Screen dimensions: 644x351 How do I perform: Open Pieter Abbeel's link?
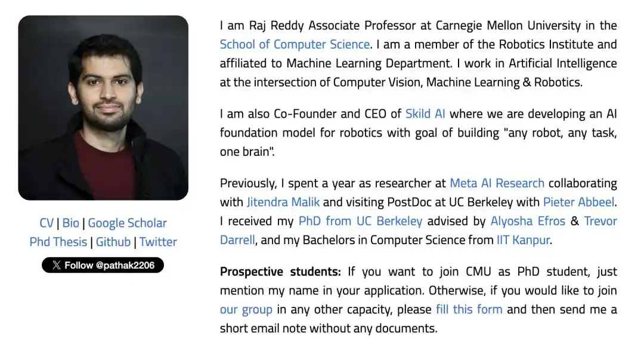point(578,202)
